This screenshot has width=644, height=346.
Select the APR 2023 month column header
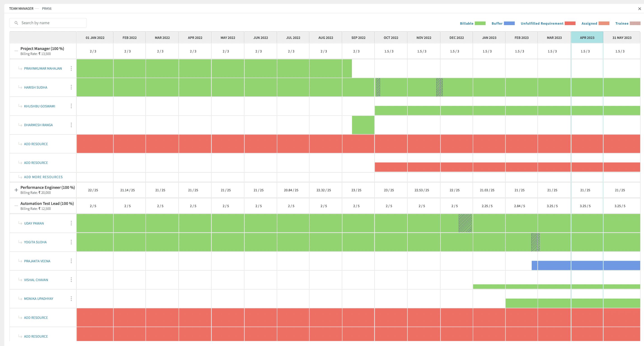point(587,38)
